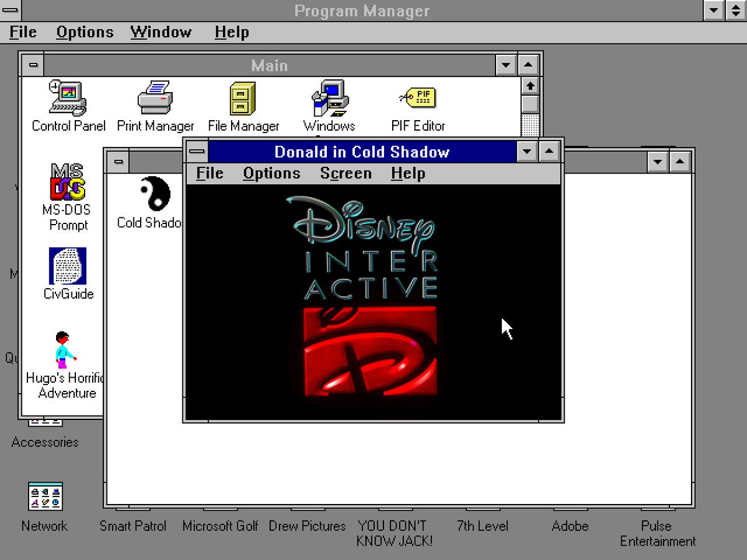The image size is (747, 560).
Task: Select the PIF Editor tag icon
Action: click(x=418, y=98)
